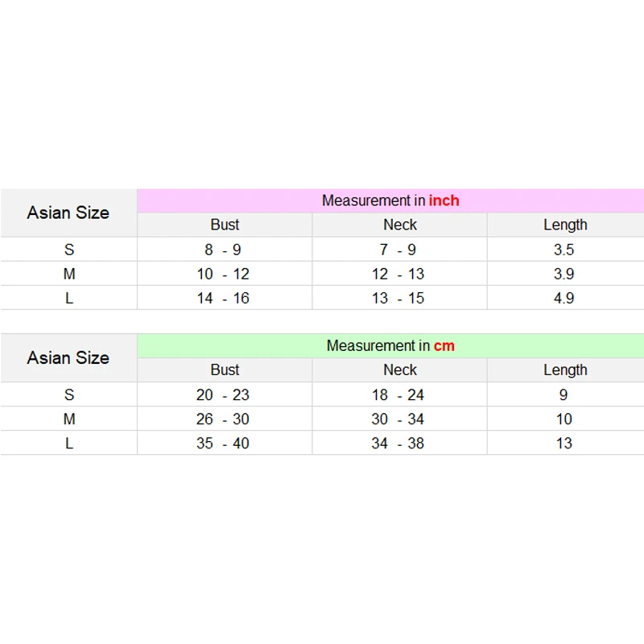This screenshot has height=644, width=644.
Task: Click the Bust column header in the inch table
Action: [225, 225]
